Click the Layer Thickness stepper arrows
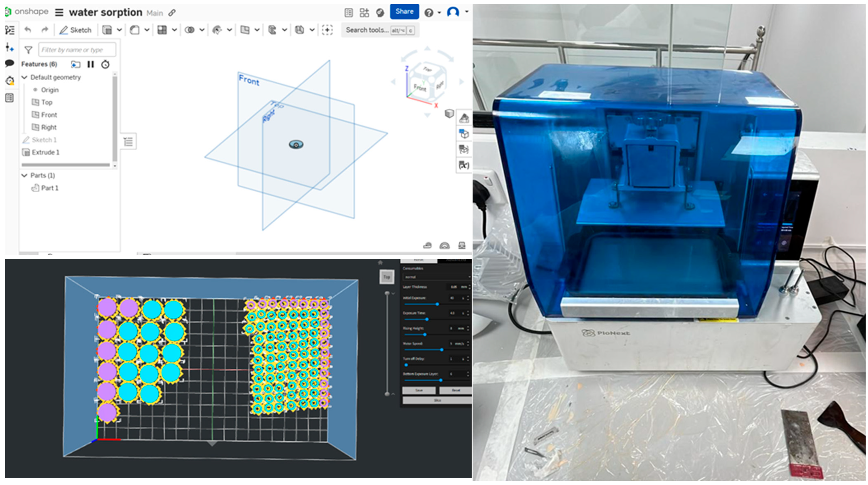868x485 pixels. (x=469, y=287)
